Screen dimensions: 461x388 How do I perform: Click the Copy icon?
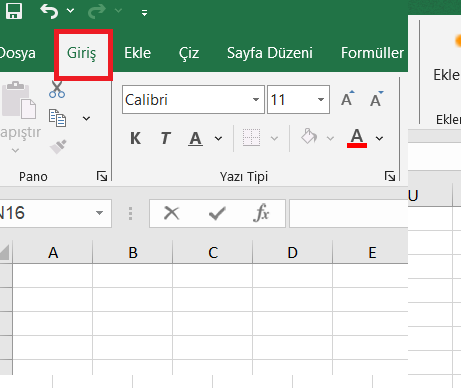click(x=57, y=118)
